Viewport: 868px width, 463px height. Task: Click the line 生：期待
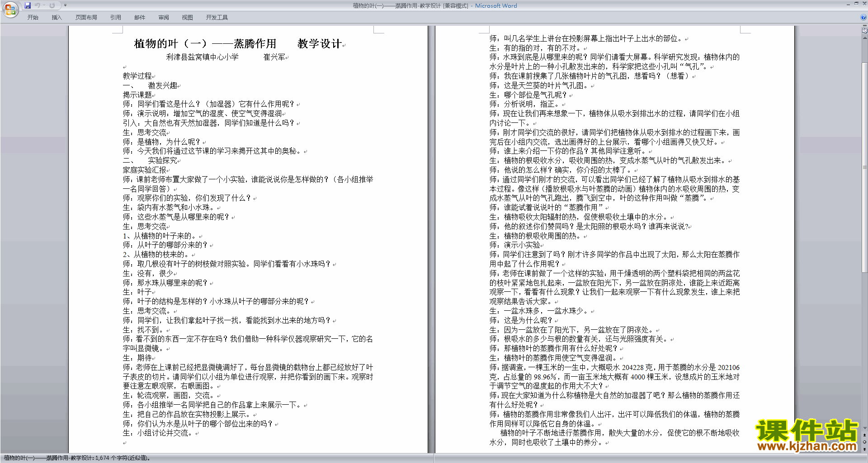137,358
